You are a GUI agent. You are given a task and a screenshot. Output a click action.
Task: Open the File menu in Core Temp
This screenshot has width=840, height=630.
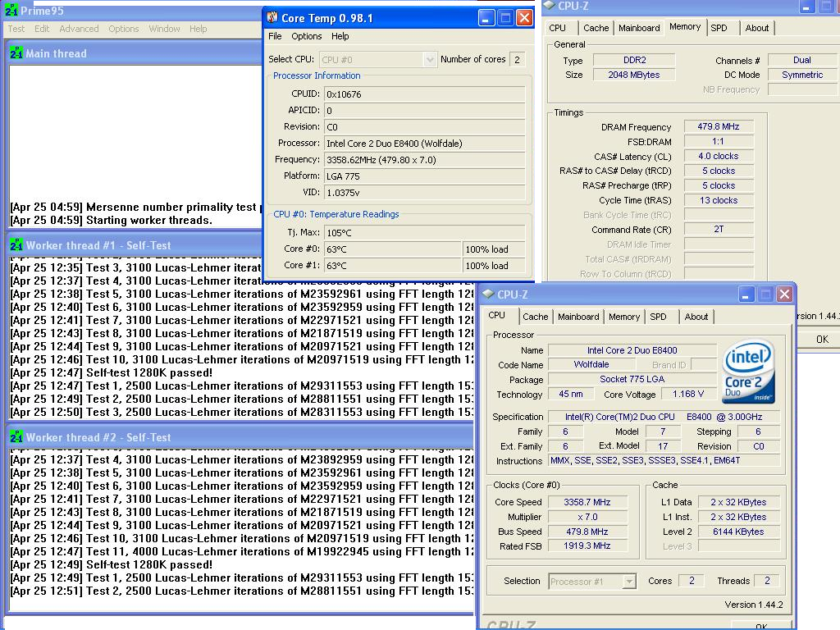(275, 36)
